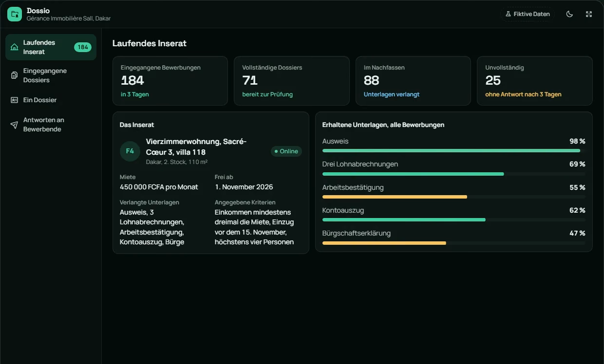Screen dimensions: 604x364
Task: Click the paper plane icon for Antworten
Action: [15, 125]
